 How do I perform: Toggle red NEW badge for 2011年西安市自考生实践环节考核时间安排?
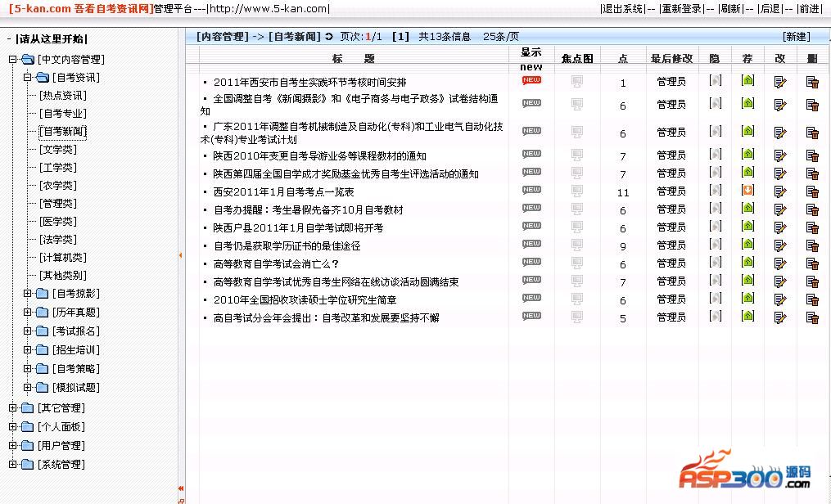click(x=531, y=80)
